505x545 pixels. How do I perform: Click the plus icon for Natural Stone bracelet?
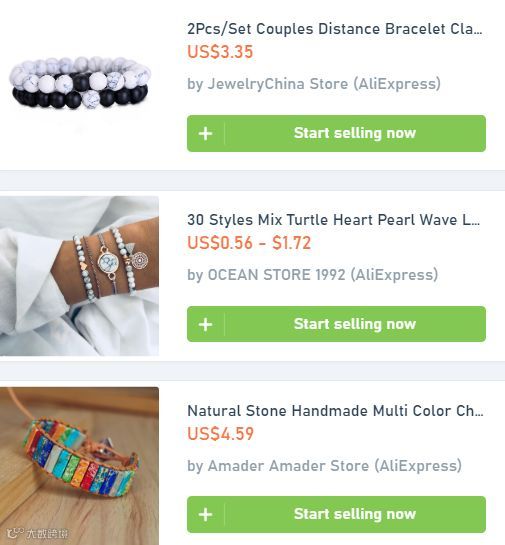click(205, 514)
